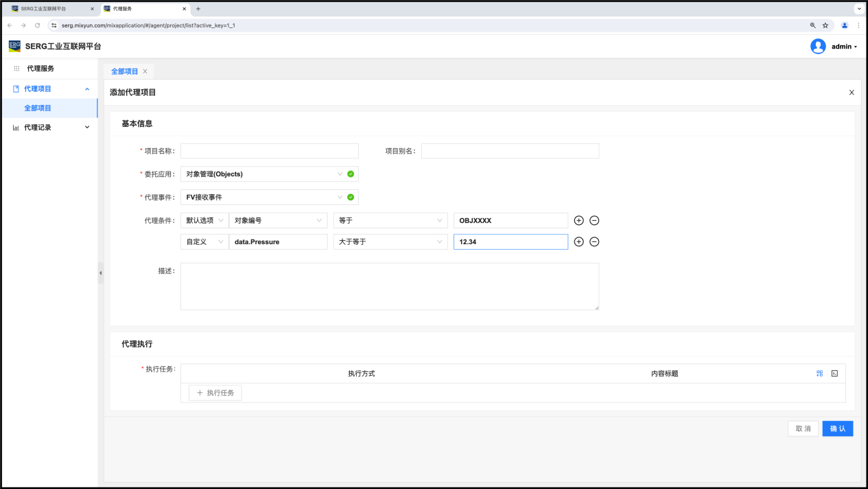Click the 确认 button
Image resolution: width=868 pixels, height=489 pixels.
click(837, 429)
